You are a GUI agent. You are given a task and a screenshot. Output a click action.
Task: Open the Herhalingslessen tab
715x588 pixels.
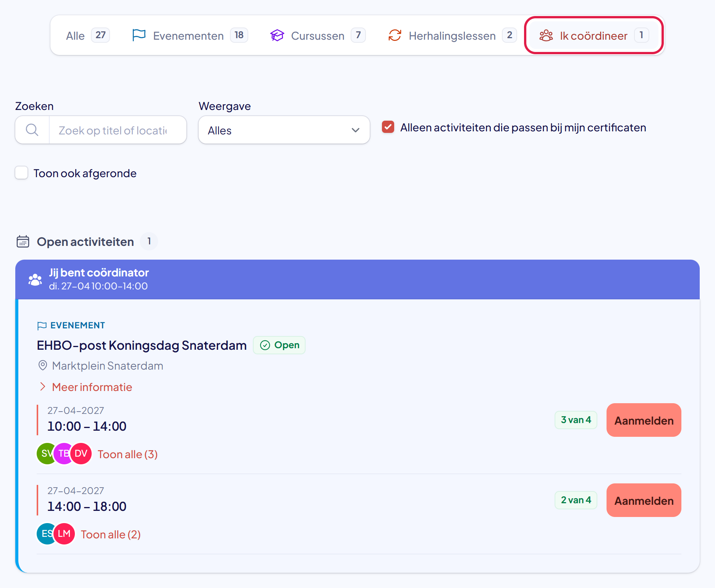click(452, 36)
